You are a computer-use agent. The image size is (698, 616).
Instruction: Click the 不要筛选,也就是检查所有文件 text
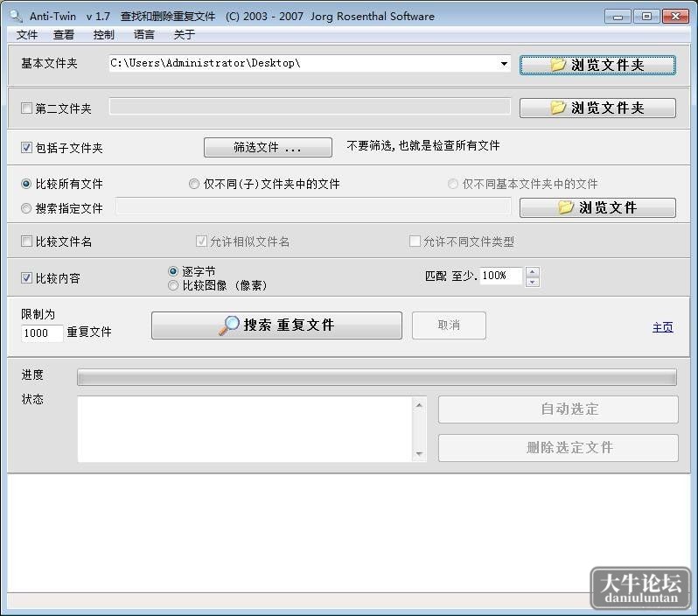point(422,145)
